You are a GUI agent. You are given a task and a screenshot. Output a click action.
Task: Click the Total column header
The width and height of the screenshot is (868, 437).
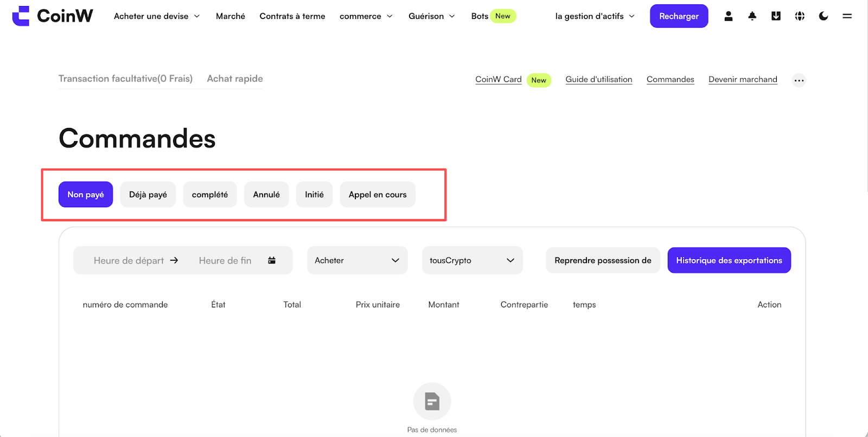coord(292,305)
